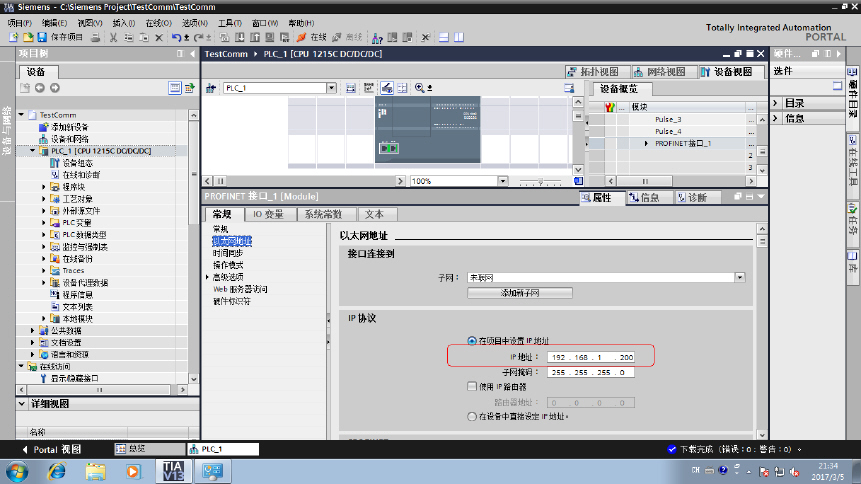
Task: Select 'set IP address directly at device' radio
Action: pos(471,416)
